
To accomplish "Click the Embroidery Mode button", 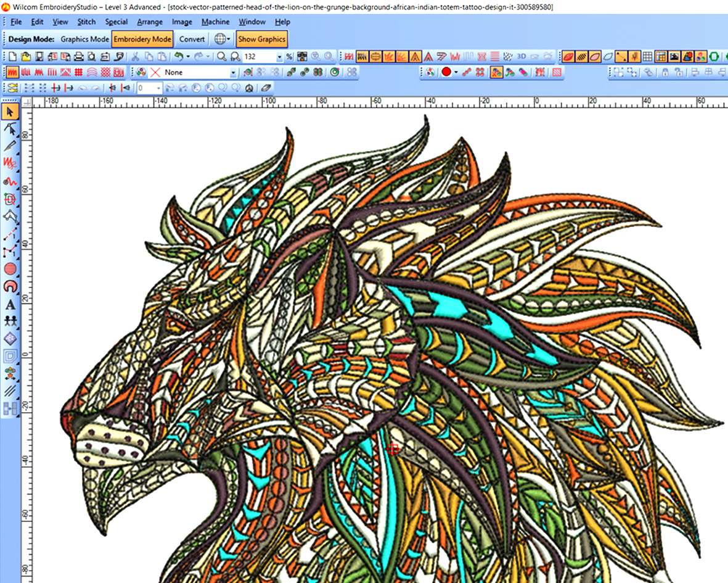I will pos(142,39).
